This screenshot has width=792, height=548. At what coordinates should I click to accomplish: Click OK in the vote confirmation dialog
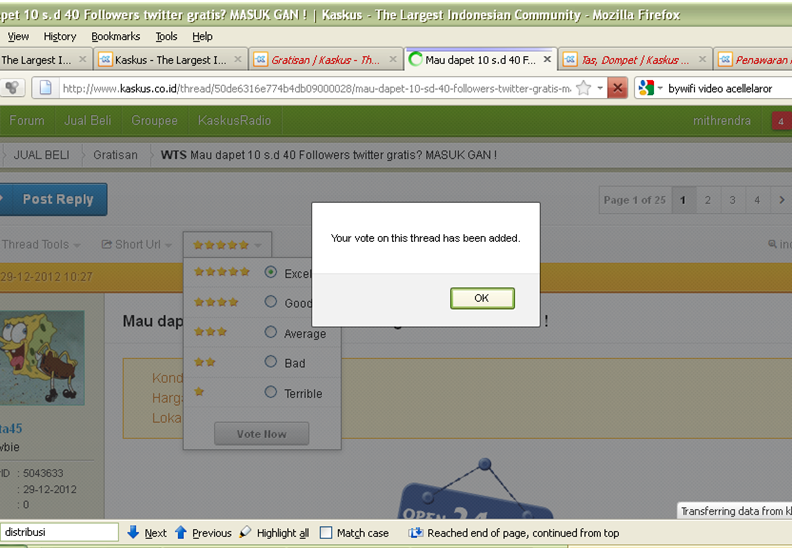(x=482, y=298)
